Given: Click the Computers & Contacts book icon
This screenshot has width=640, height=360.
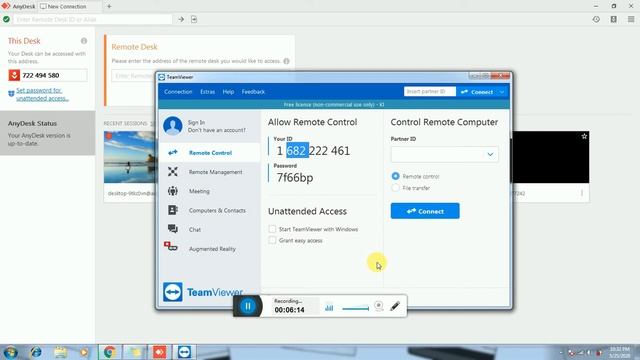Looking at the screenshot, I should point(173,210).
